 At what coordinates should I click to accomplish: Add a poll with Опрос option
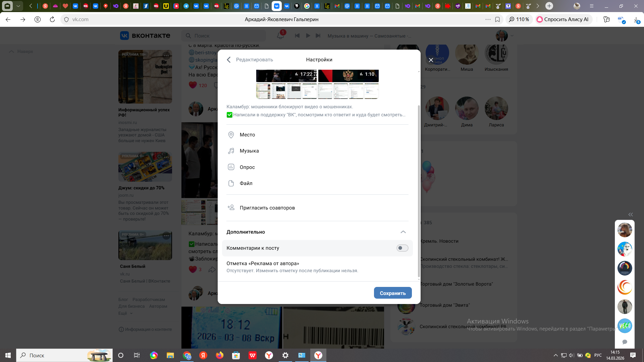click(x=247, y=167)
